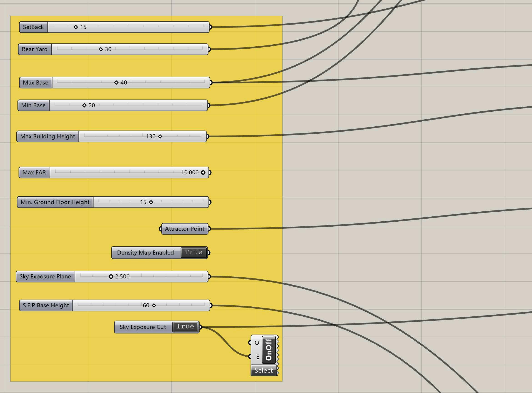Click the Sky Exposure Plane output grip
The image size is (532, 393).
pos(209,276)
